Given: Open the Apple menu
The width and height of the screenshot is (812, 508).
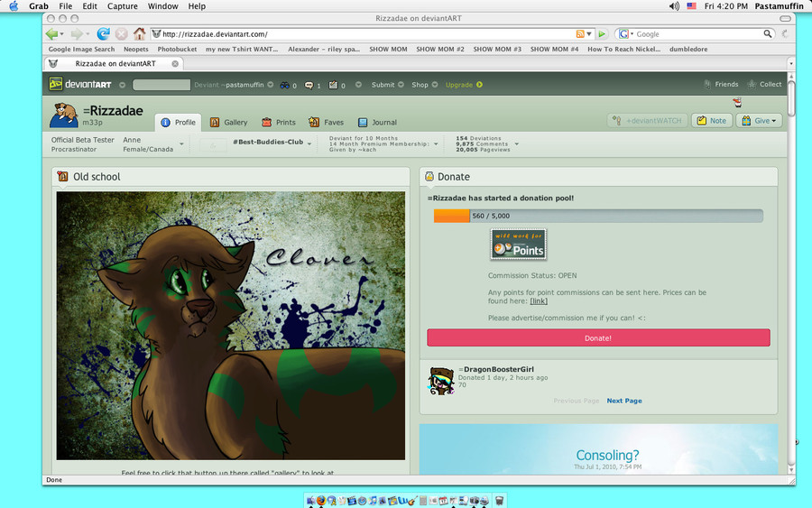Looking at the screenshot, I should (x=14, y=6).
